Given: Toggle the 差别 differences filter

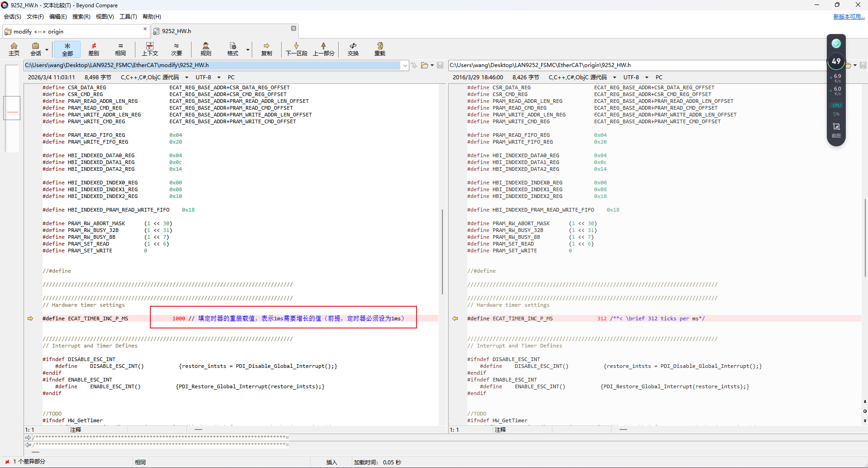Looking at the screenshot, I should tap(94, 49).
